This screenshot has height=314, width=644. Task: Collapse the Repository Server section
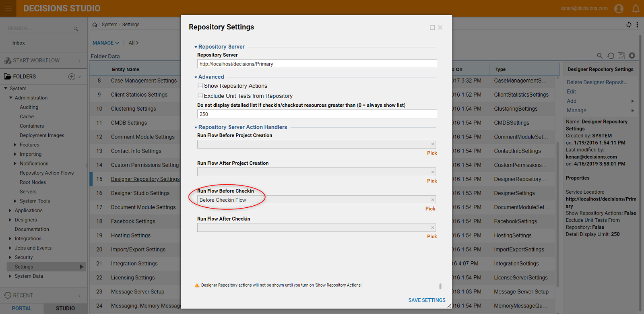click(x=196, y=47)
